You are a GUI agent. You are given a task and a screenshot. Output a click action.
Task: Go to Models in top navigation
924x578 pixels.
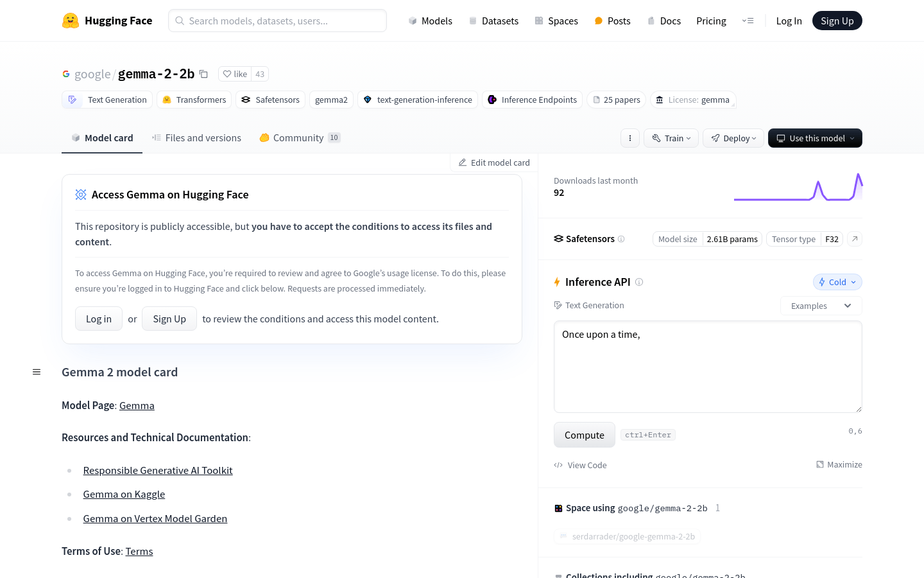coord(430,21)
